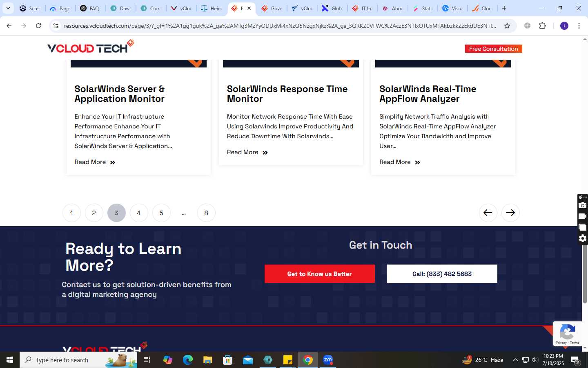This screenshot has height=368, width=588.
Task: Open the side widget settings gear
Action: click(583, 238)
